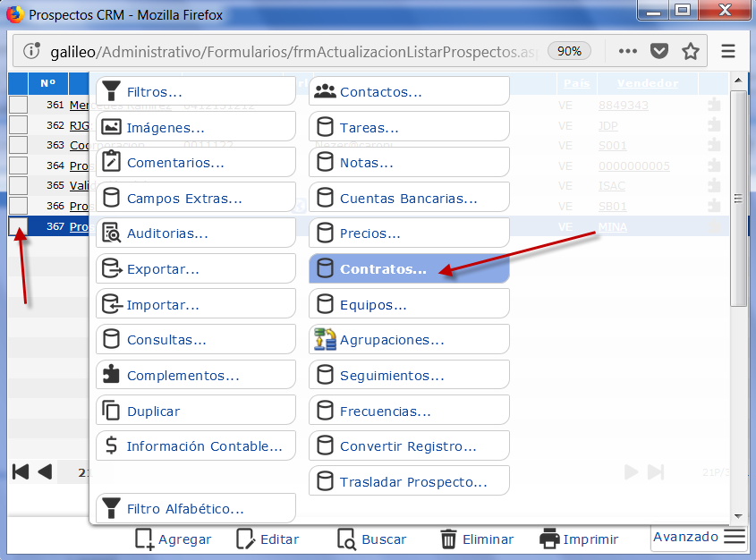
Task: Open the Filtros menu option
Action: coord(196,91)
